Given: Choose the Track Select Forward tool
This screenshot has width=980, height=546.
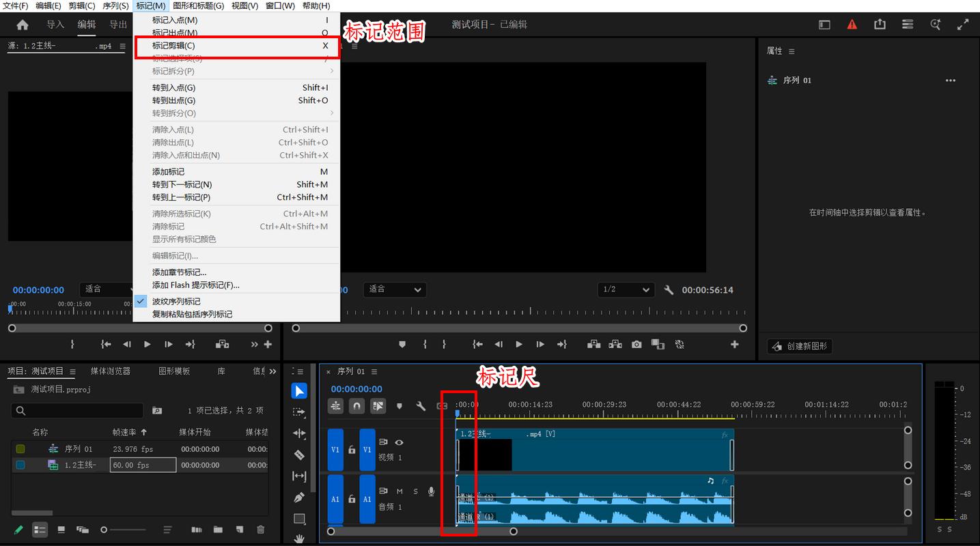Looking at the screenshot, I should pos(299,412).
